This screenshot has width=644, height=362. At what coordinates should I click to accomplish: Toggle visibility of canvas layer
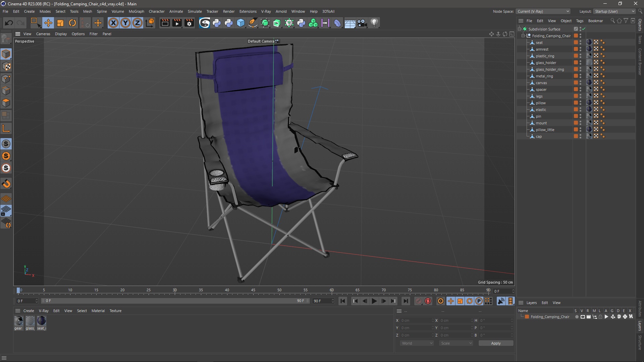[x=580, y=83]
